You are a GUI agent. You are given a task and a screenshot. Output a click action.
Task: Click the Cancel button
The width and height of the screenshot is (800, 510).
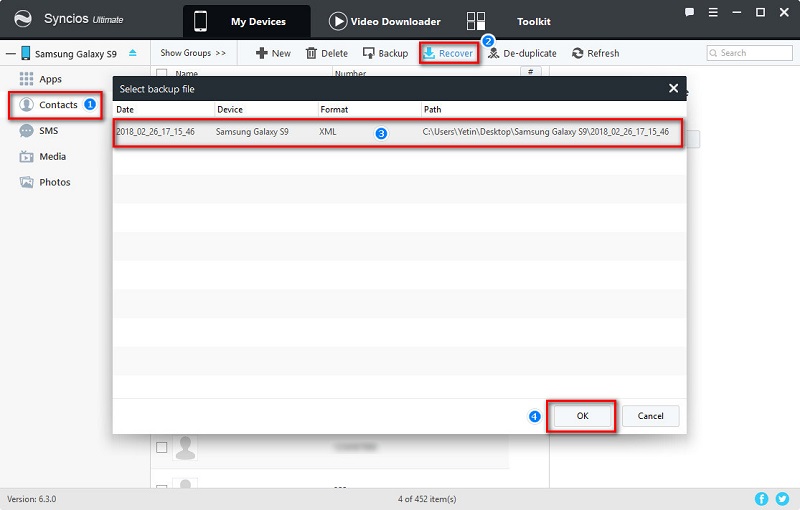coord(651,416)
